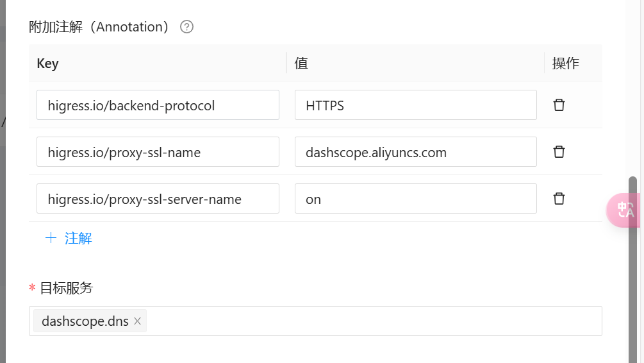Click the 注解 add link text
The height and width of the screenshot is (363, 644).
pos(78,239)
